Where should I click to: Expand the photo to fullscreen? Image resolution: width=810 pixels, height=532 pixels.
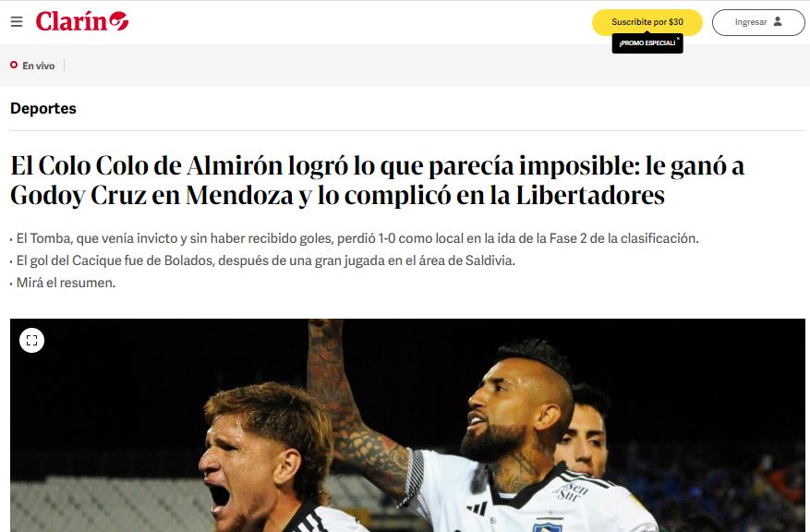point(32,341)
